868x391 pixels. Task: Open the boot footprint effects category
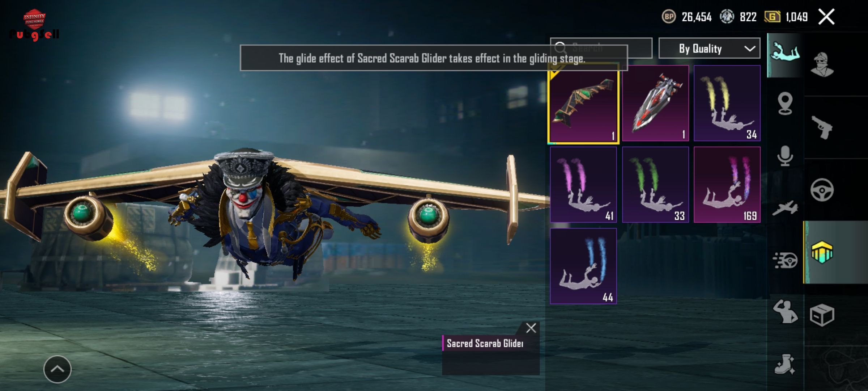pyautogui.click(x=785, y=364)
